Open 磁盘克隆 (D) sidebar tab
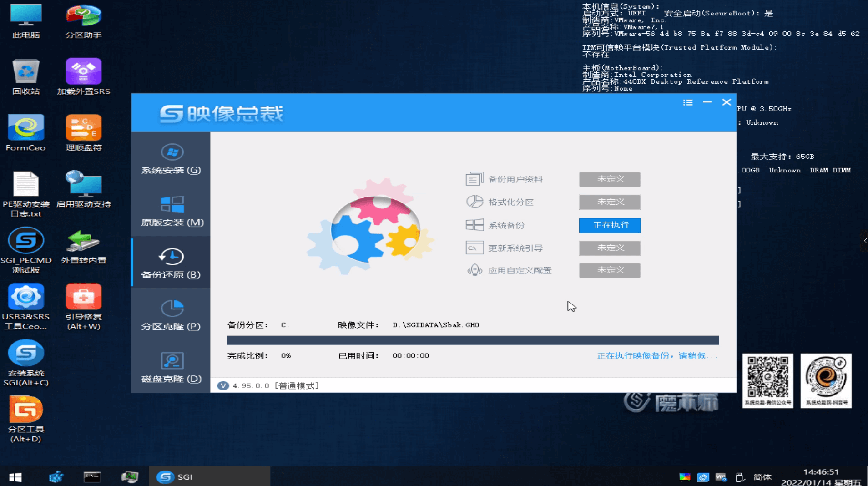The height and width of the screenshot is (486, 868). click(171, 367)
